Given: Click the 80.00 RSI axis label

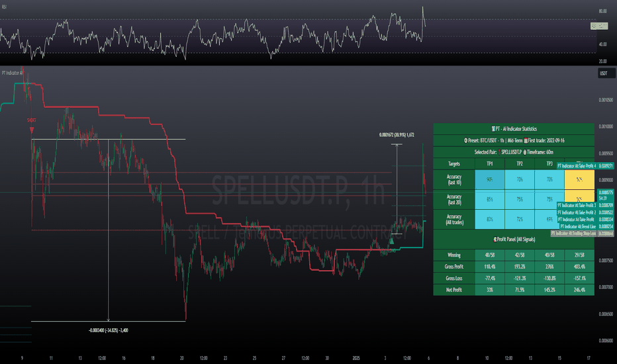Looking at the screenshot, I should [x=602, y=11].
